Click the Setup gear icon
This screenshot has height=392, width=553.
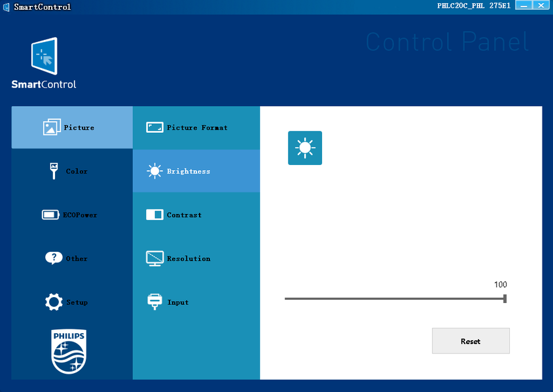pos(54,302)
